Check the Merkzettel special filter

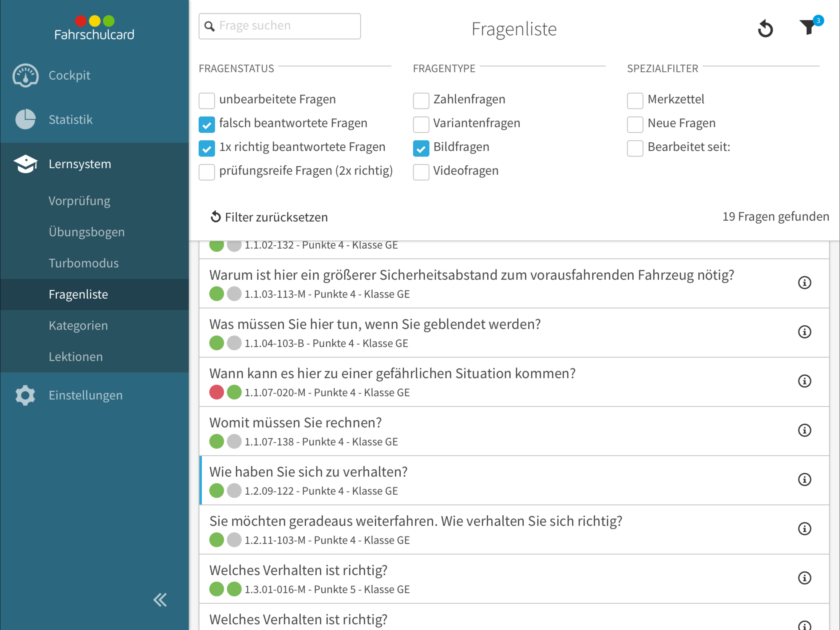click(635, 100)
